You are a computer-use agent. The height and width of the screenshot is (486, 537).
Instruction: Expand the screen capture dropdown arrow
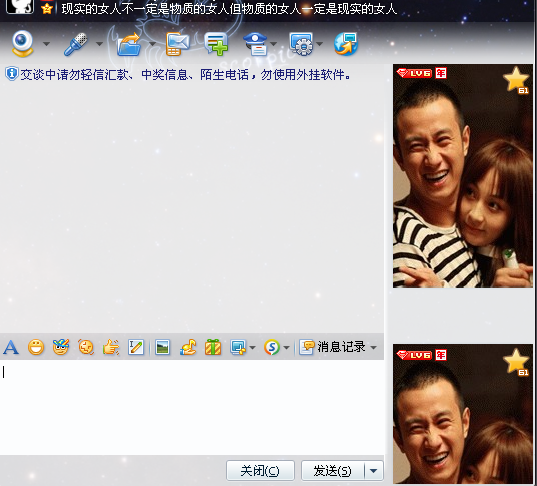253,347
